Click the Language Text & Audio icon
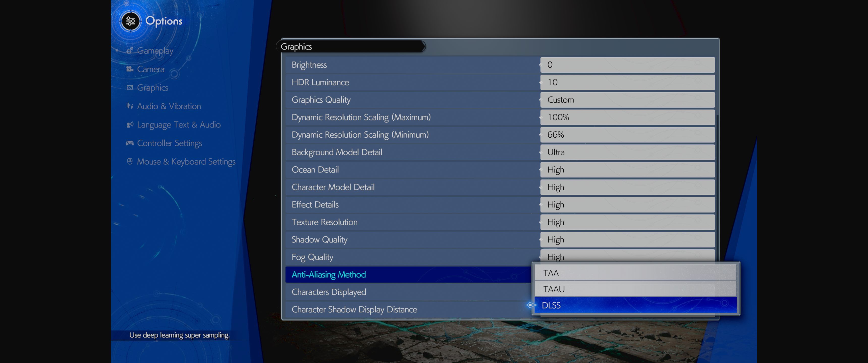868x363 pixels. (130, 125)
